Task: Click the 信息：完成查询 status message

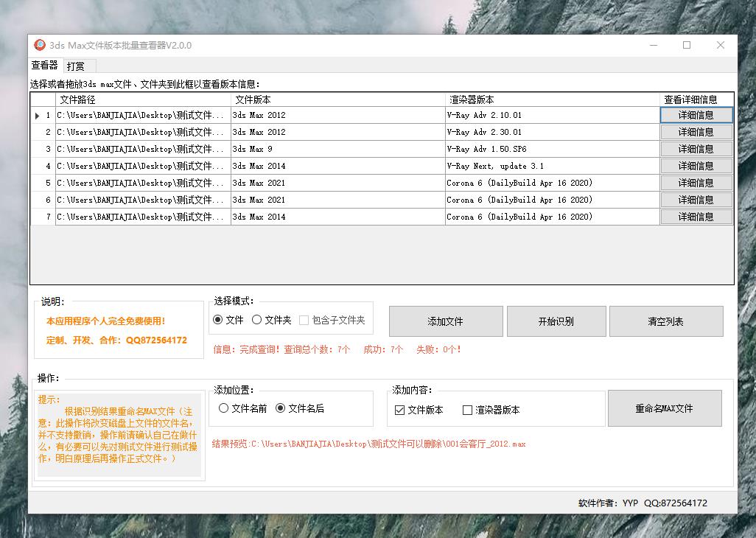Action: click(x=337, y=349)
